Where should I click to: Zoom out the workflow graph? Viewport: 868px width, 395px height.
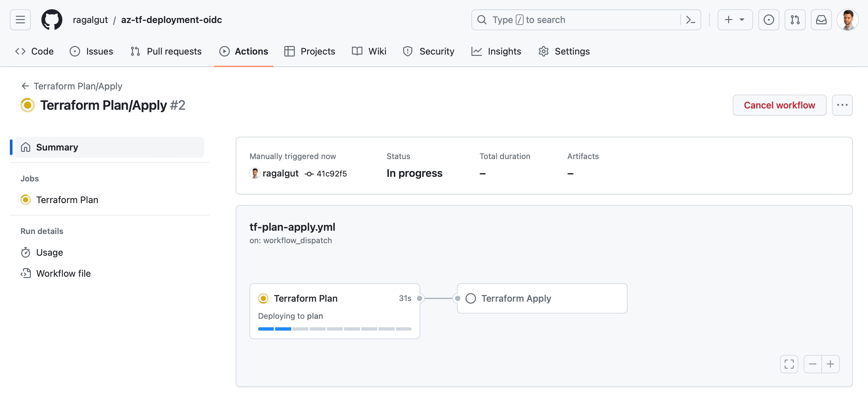[813, 364]
